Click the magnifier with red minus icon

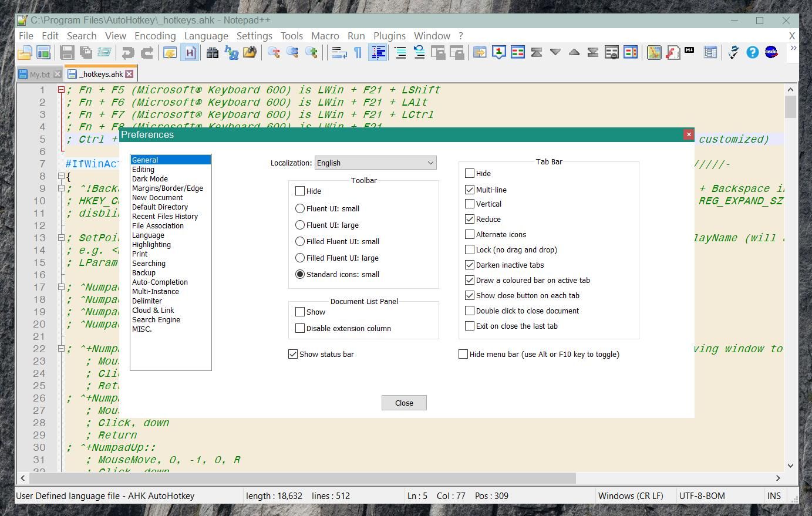click(x=274, y=53)
